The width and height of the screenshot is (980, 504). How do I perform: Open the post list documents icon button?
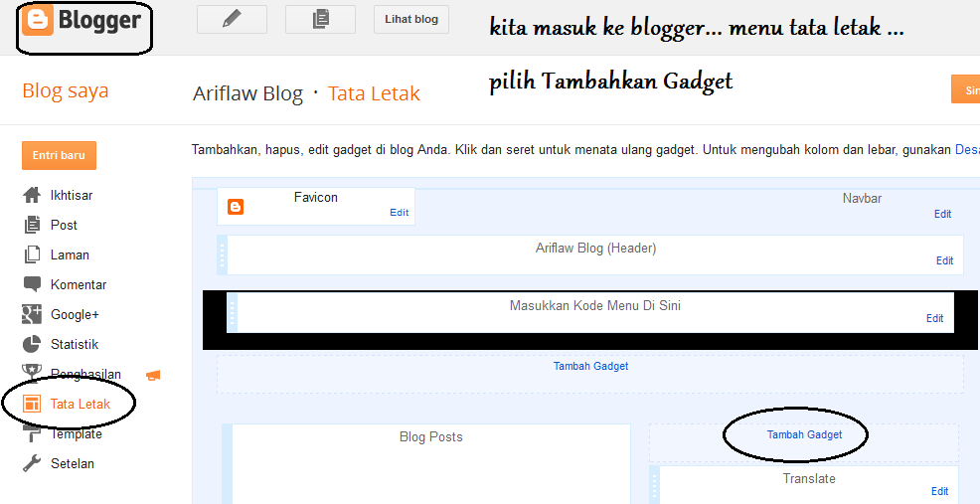click(321, 20)
